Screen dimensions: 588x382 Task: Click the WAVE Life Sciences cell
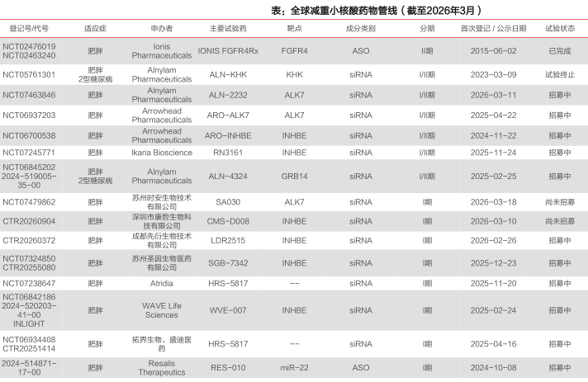pos(162,309)
